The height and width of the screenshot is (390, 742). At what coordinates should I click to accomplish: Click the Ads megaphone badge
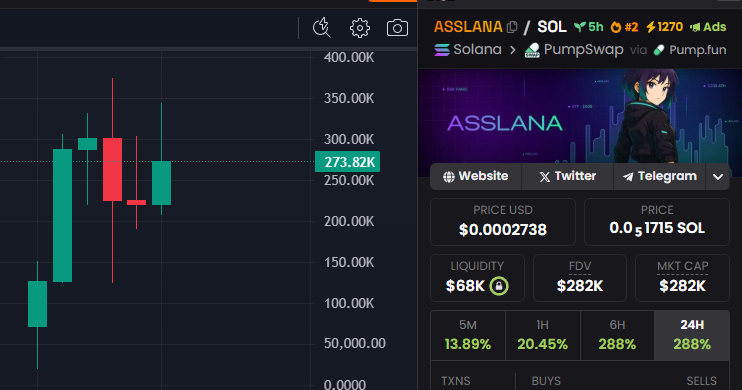[x=708, y=27]
